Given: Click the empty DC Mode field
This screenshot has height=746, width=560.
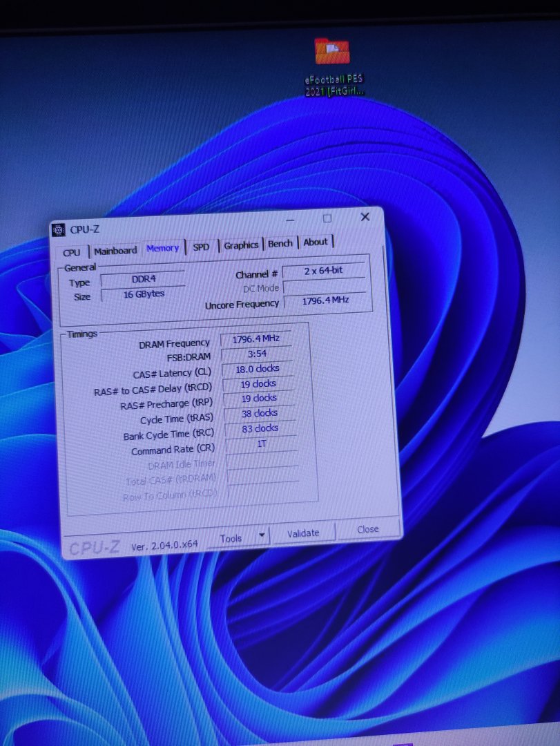Looking at the screenshot, I should 325,286.
